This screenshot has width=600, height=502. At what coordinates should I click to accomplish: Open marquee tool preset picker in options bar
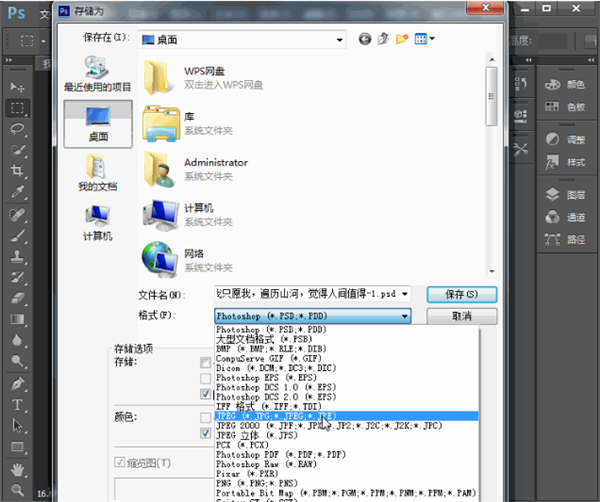tap(43, 41)
